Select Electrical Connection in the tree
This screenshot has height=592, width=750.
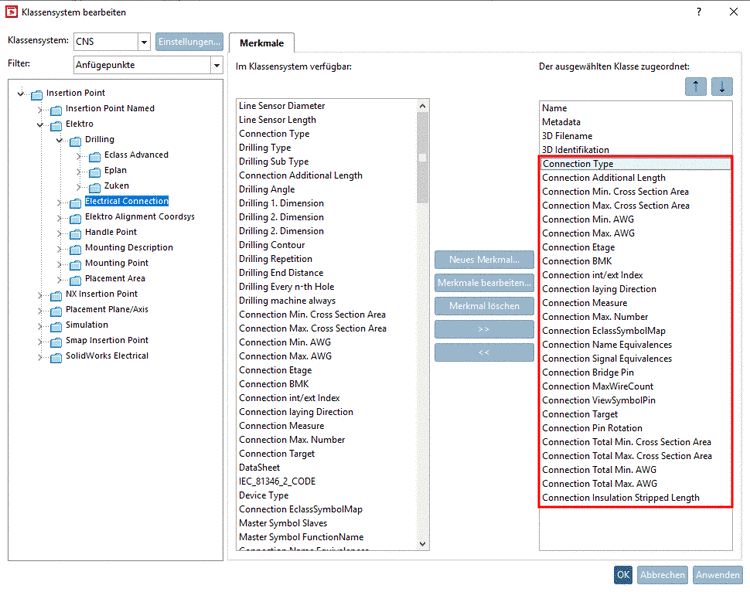pos(127,201)
